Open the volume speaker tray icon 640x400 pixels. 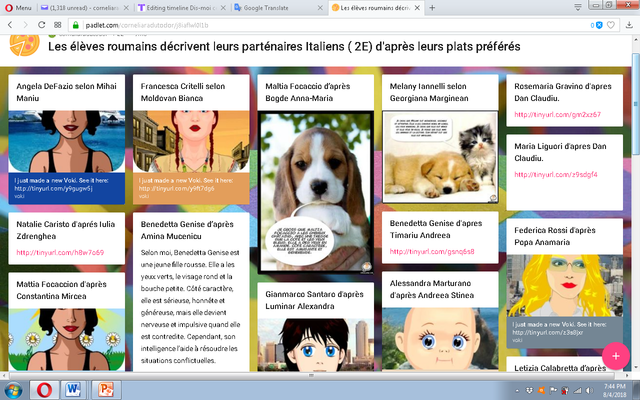589,391
